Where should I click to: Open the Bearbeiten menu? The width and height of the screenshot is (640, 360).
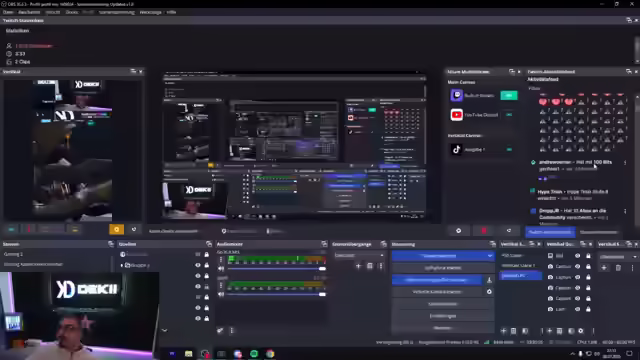point(29,12)
